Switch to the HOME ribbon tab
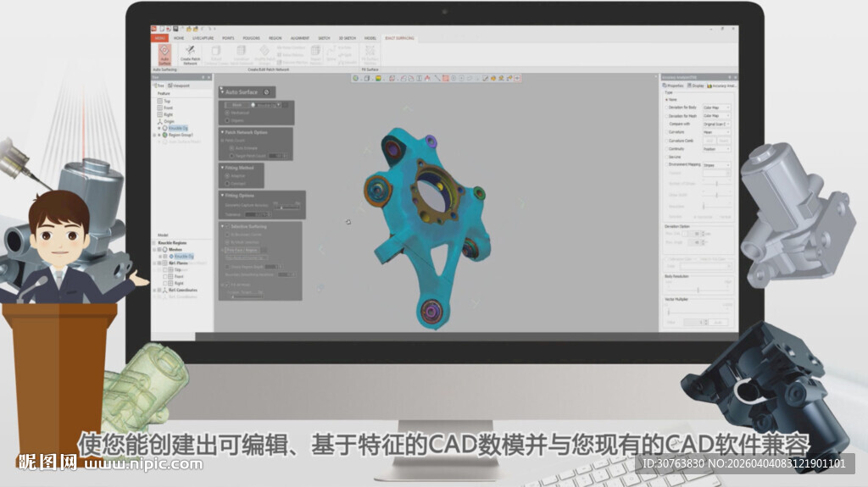 point(179,38)
